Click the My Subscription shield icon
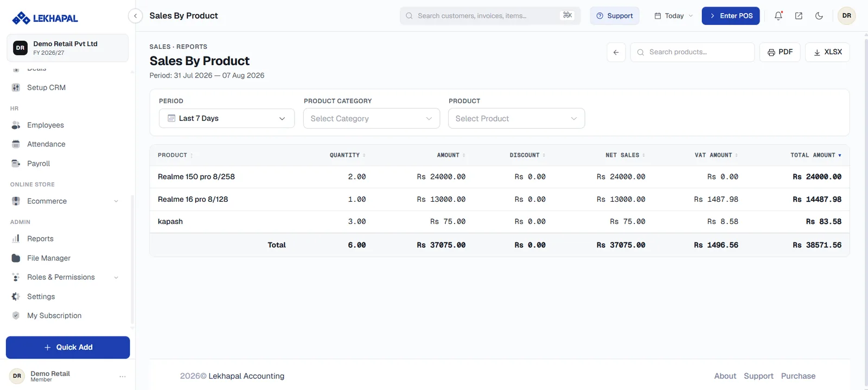This screenshot has width=868, height=390. coord(16,316)
